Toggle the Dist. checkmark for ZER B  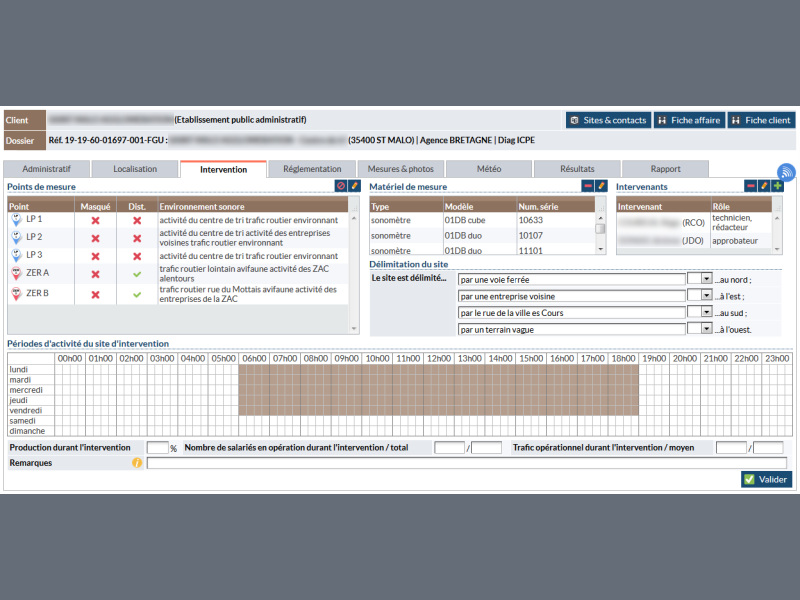(x=137, y=294)
